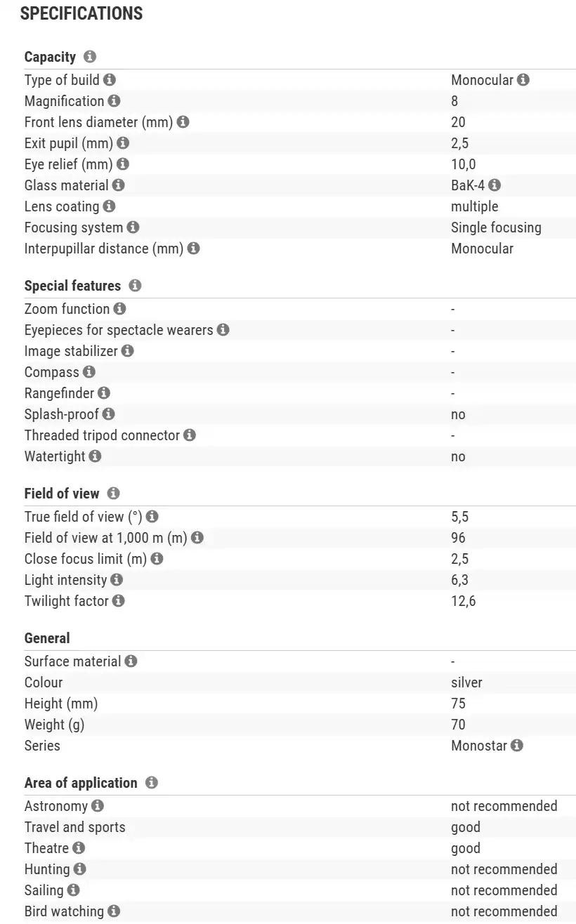Click info icon beside Surface material
Screen dimensions: 576x924
pyautogui.click(x=131, y=661)
